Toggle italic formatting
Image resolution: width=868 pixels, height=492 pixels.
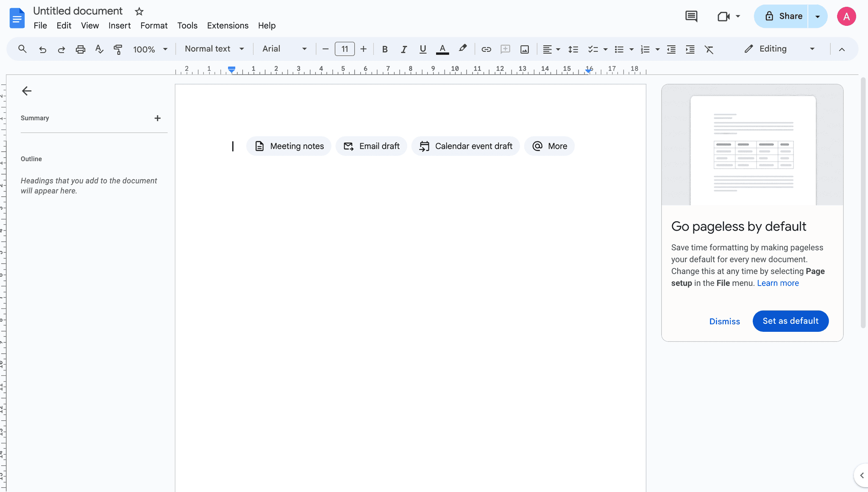(403, 49)
